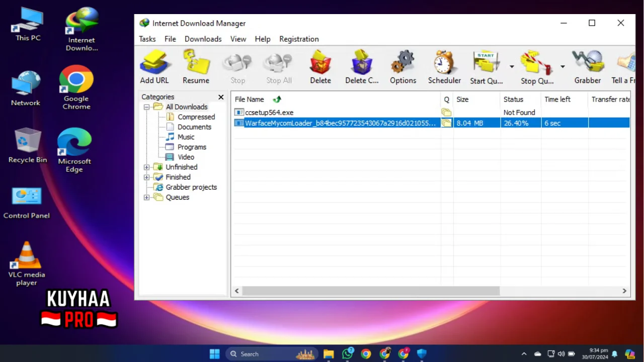The height and width of the screenshot is (362, 644).
Task: Click the Delete toolbar icon
Action: click(x=320, y=67)
